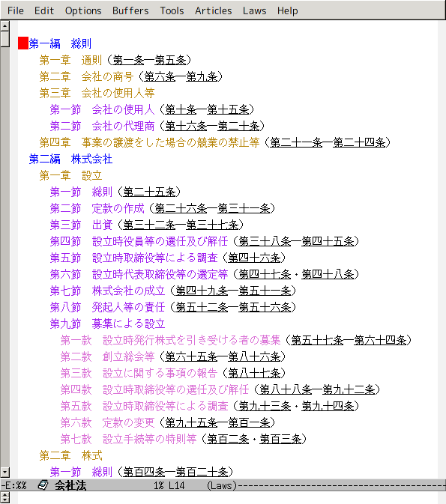Follow the 第百二条 article link
Image resolution: width=446 pixels, height=504 pixels.
(x=228, y=439)
